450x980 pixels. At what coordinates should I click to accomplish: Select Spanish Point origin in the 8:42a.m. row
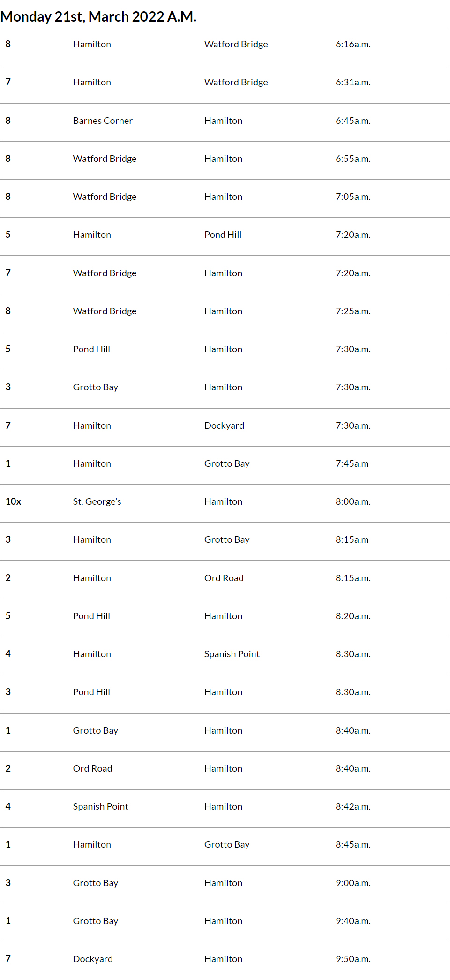100,807
